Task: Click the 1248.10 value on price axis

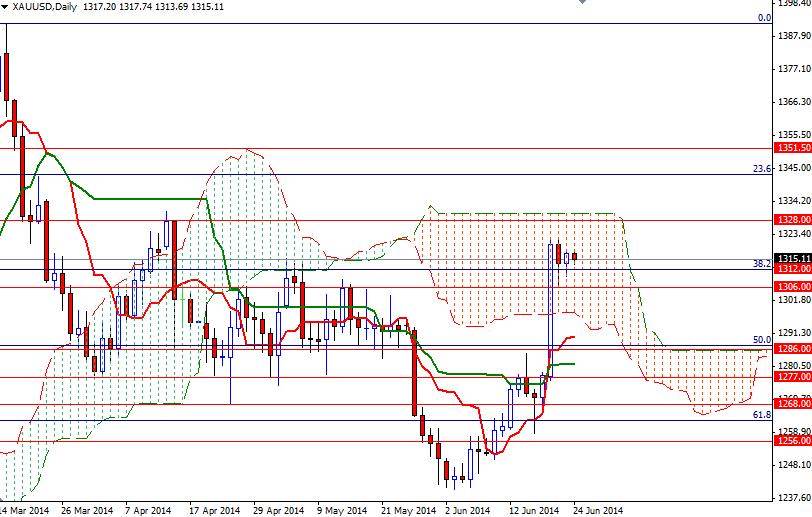Action: point(794,465)
